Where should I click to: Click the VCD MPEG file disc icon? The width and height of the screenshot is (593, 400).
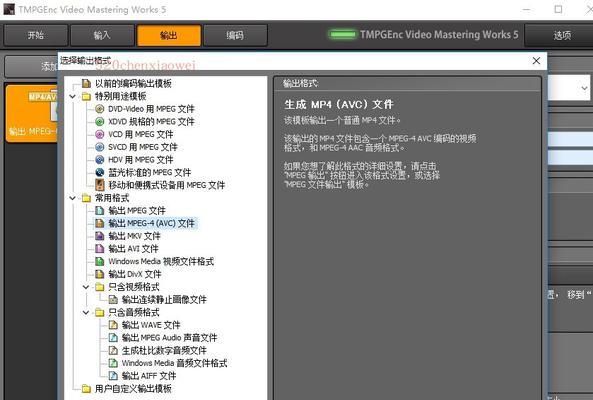click(x=99, y=134)
